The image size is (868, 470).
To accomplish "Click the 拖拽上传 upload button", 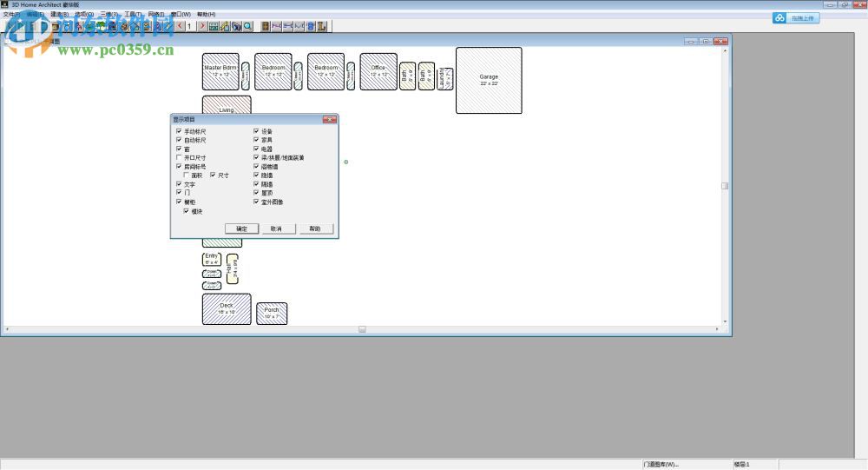I will click(796, 17).
